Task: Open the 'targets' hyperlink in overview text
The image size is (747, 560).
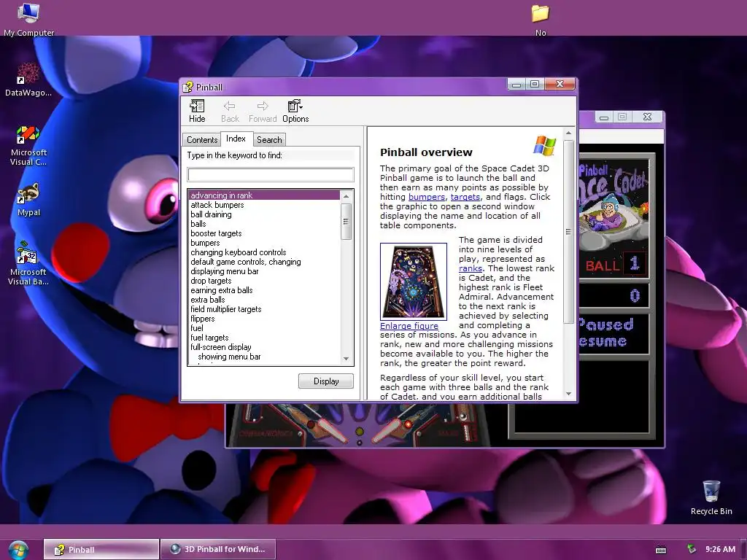Action: (x=465, y=197)
